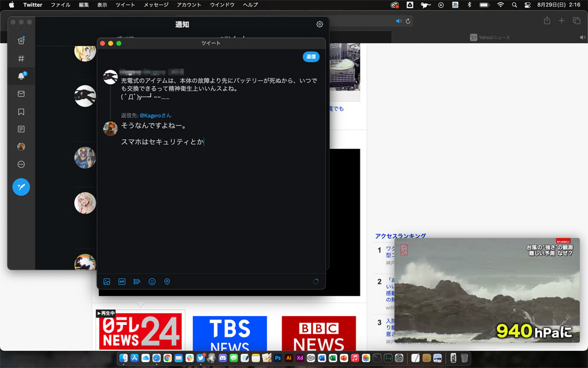Open Illustrator from the Dock
Viewport: 588px width, 368px height.
(289, 358)
